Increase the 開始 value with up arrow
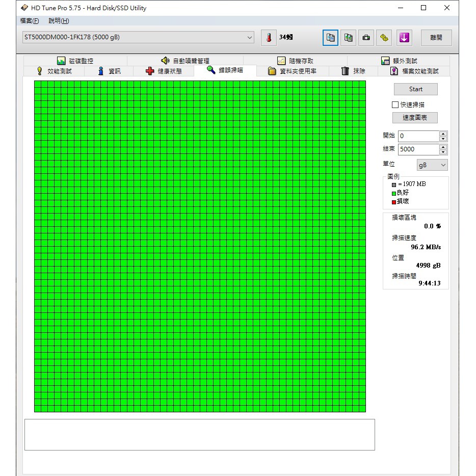 443,134
